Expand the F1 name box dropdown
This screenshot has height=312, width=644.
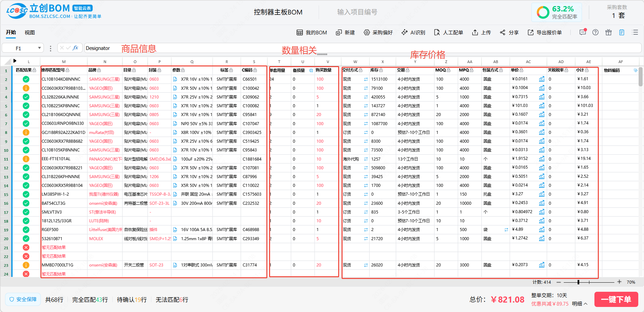(x=39, y=48)
